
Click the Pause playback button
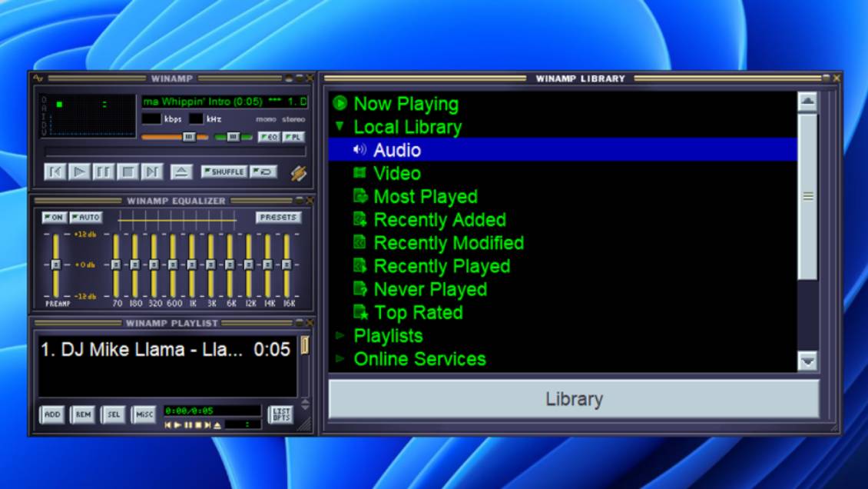(x=104, y=172)
